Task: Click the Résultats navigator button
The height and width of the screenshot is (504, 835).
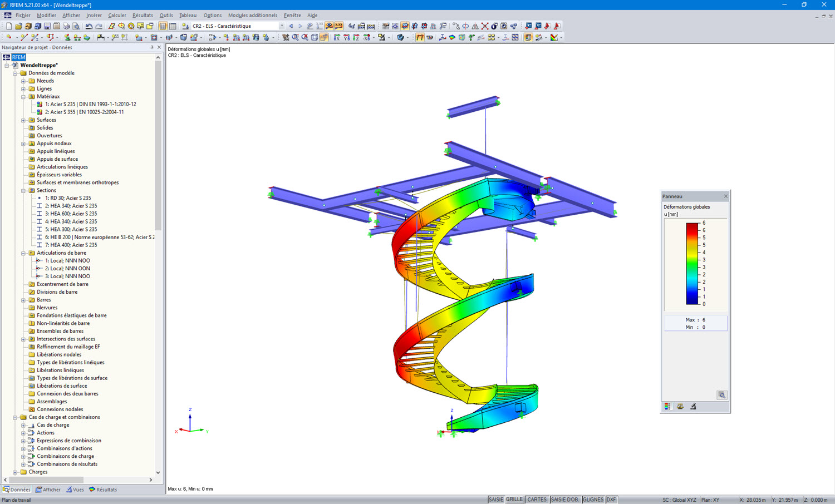Action: pos(102,490)
